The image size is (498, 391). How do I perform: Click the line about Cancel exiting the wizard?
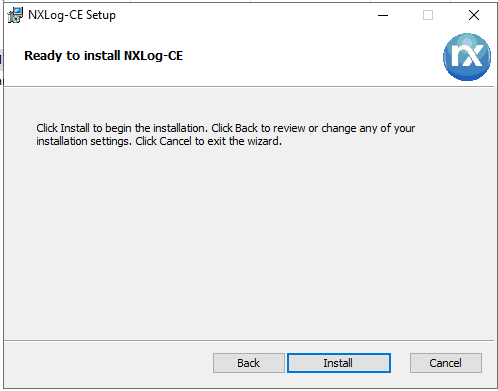click(x=159, y=141)
